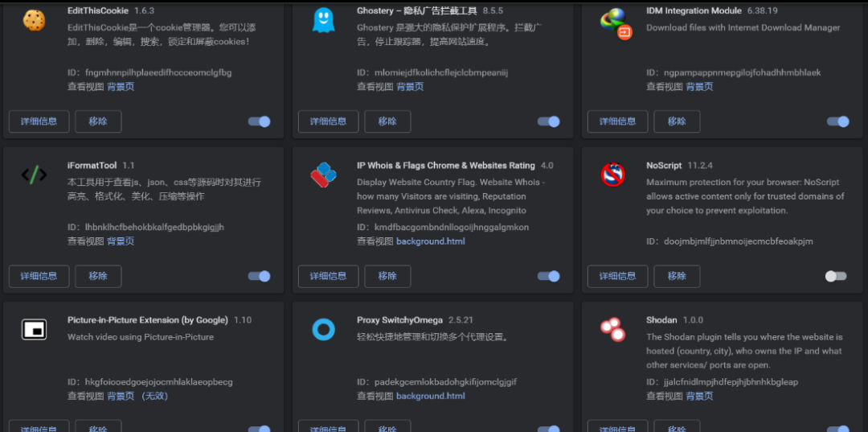The width and height of the screenshot is (868, 432).
Task: Click Watch video using Picture-in-Picture description
Action: tap(141, 337)
